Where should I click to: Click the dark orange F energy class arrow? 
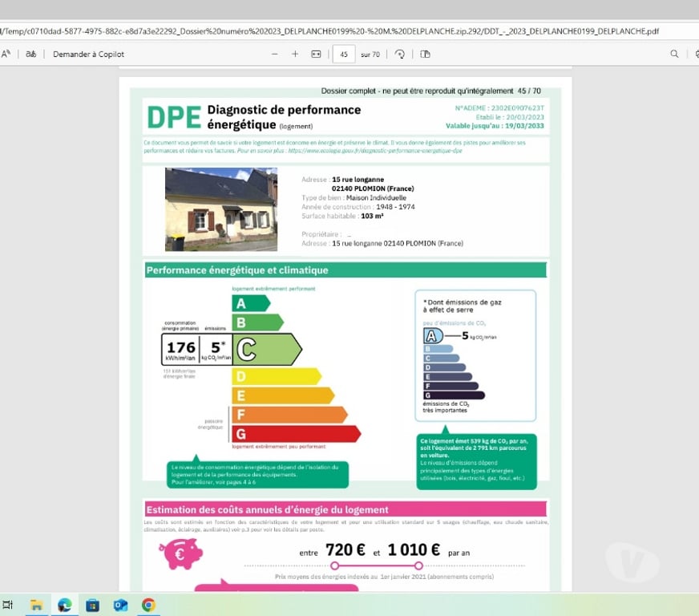coord(289,415)
